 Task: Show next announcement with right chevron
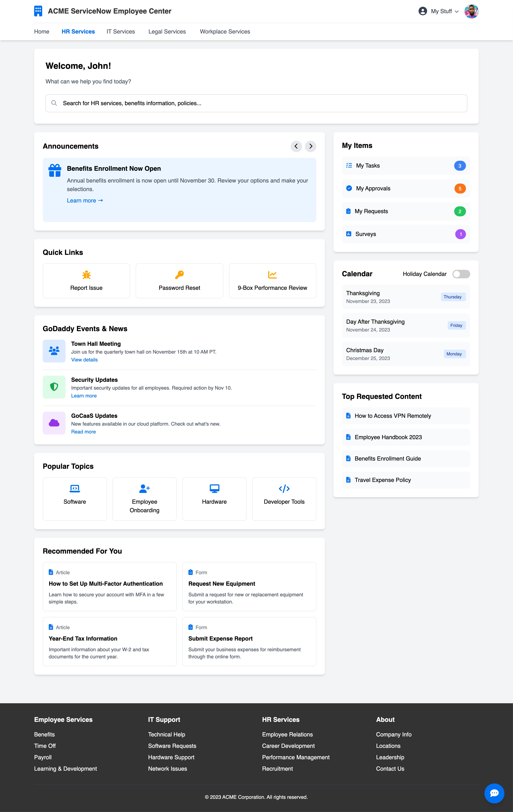(310, 146)
